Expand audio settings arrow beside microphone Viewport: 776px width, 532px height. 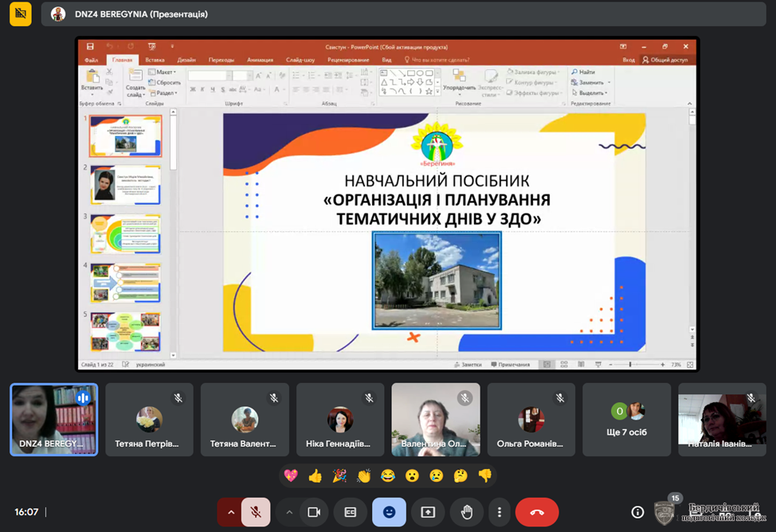[231, 512]
